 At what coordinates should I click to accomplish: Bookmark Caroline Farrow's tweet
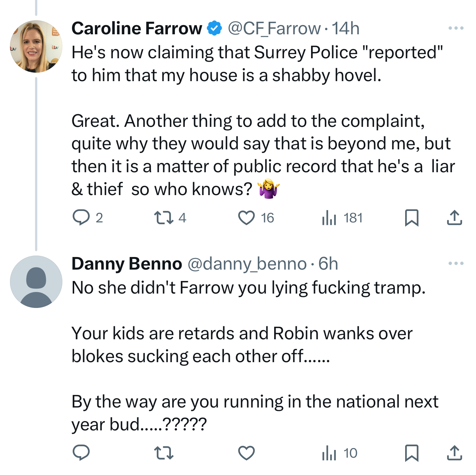pos(411,218)
